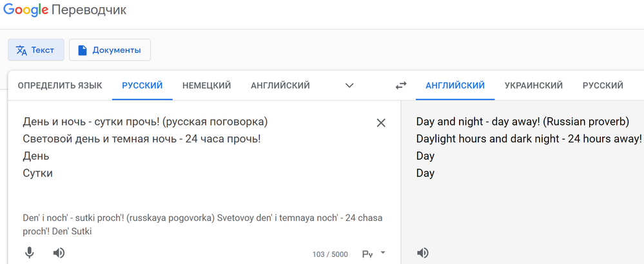Click the microphone voice input icon
644x264 pixels.
29,253
